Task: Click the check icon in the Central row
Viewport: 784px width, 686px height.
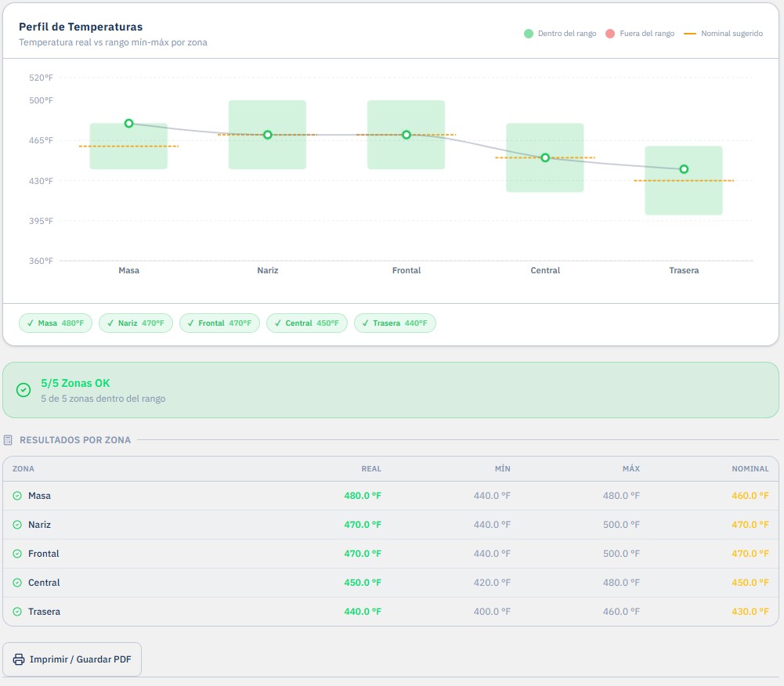Action: 17,583
